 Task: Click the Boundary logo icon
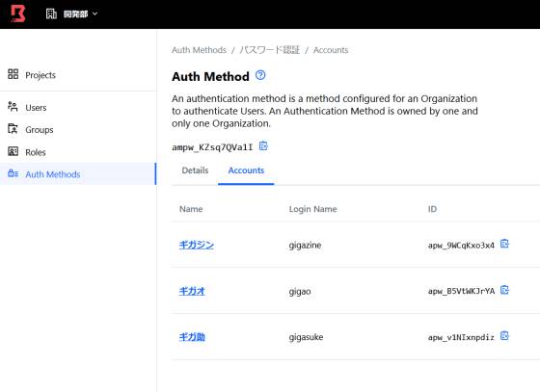[x=18, y=13]
